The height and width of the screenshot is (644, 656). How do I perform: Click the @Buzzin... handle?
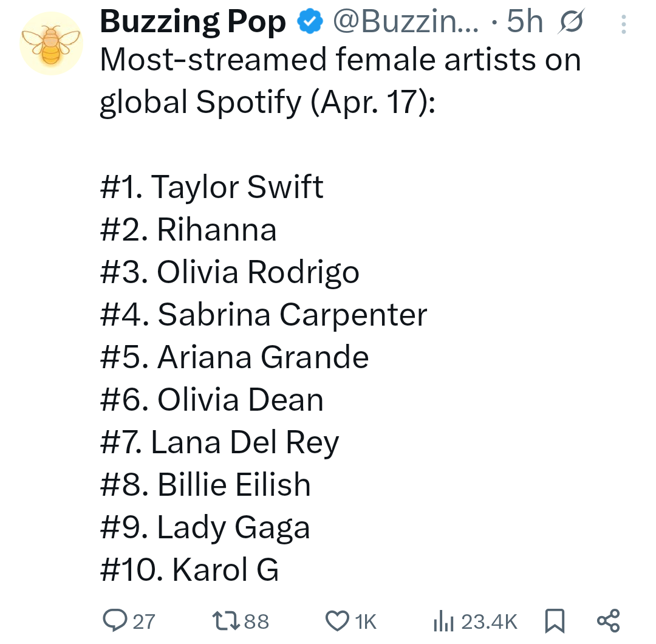coord(406,22)
